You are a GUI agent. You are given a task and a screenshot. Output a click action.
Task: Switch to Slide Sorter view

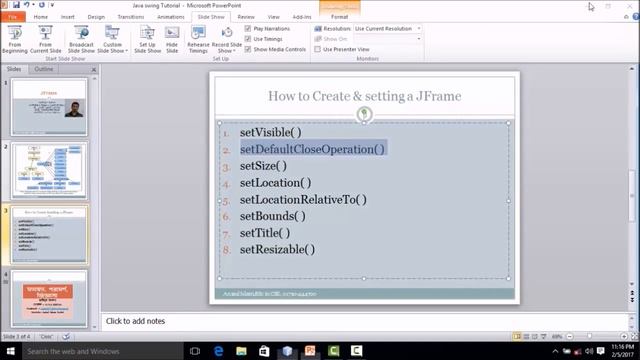[526, 336]
